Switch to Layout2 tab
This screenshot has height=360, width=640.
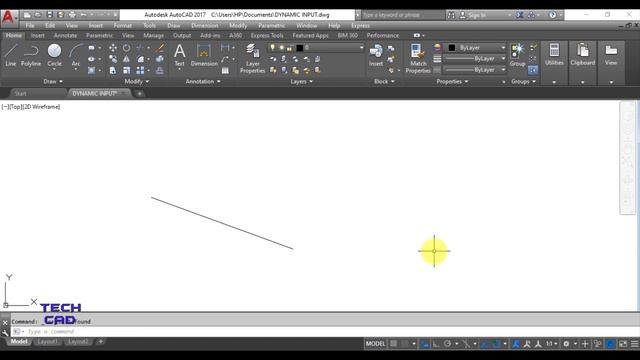(78, 342)
